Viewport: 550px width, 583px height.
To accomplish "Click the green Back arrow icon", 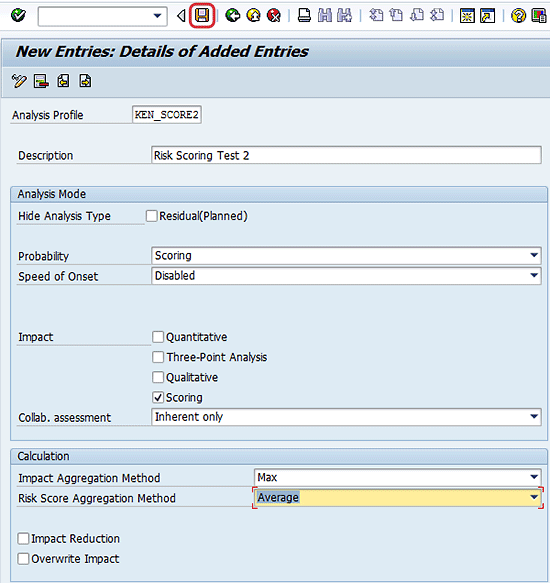I will pos(233,16).
